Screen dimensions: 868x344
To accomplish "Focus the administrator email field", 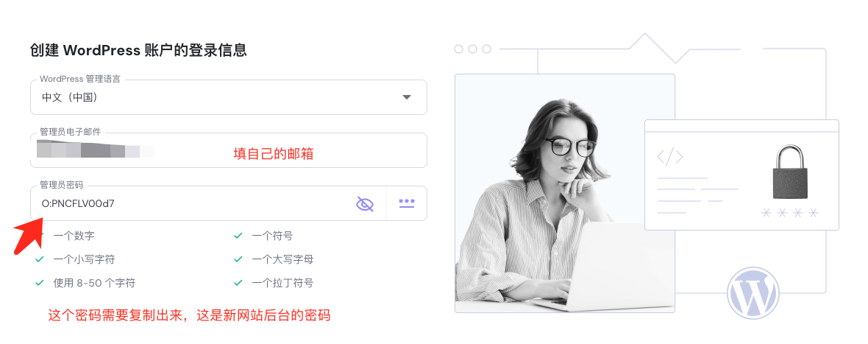I will click(x=229, y=150).
